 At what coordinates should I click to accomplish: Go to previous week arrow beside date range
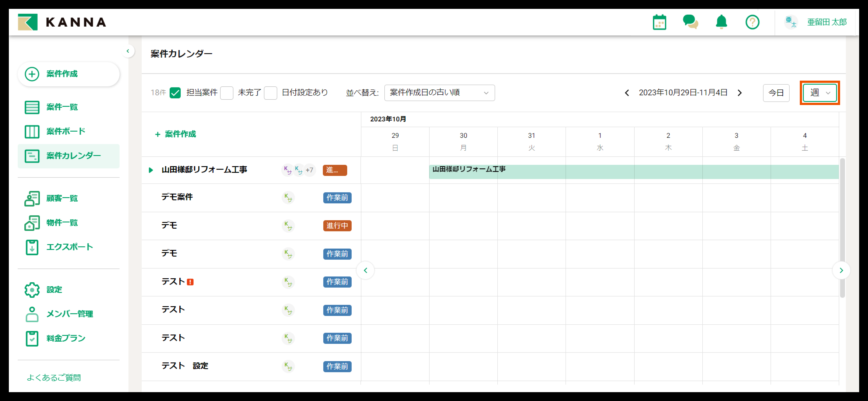[x=627, y=93]
